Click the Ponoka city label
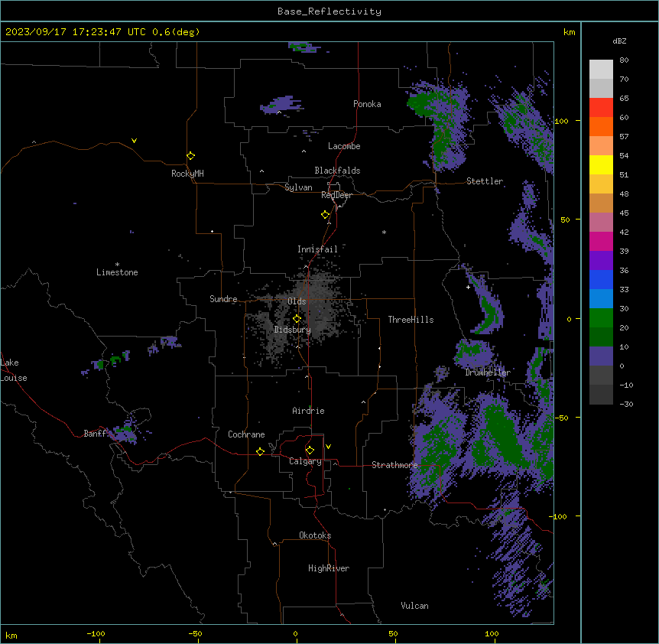The height and width of the screenshot is (644, 659). [x=367, y=104]
